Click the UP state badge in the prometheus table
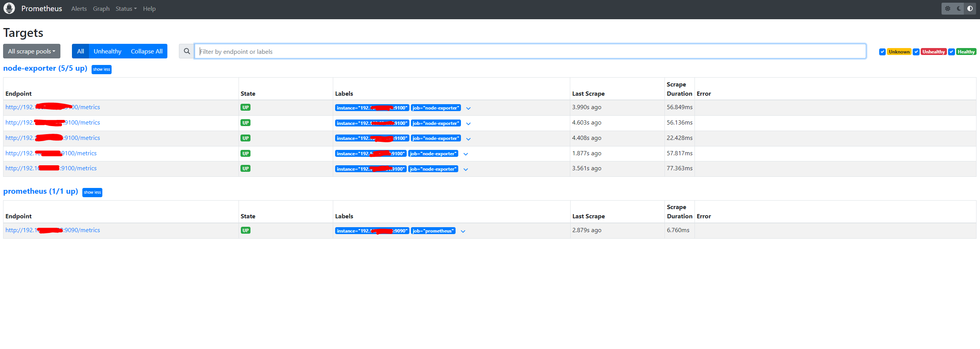980x349 pixels. (x=245, y=230)
